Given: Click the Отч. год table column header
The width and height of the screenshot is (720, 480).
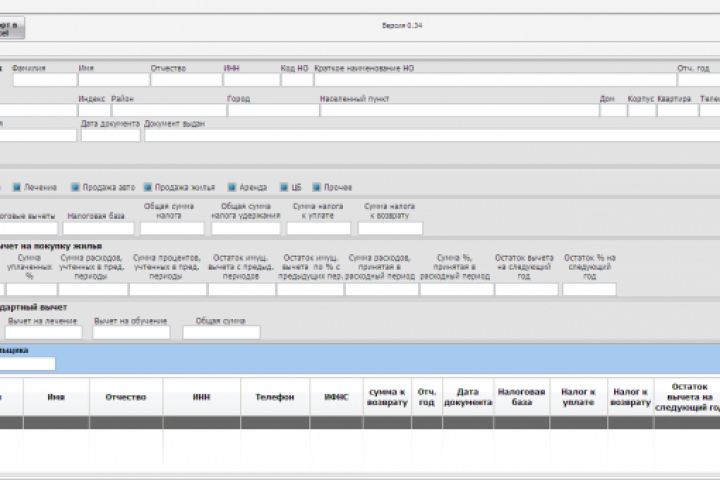Looking at the screenshot, I should tap(427, 397).
